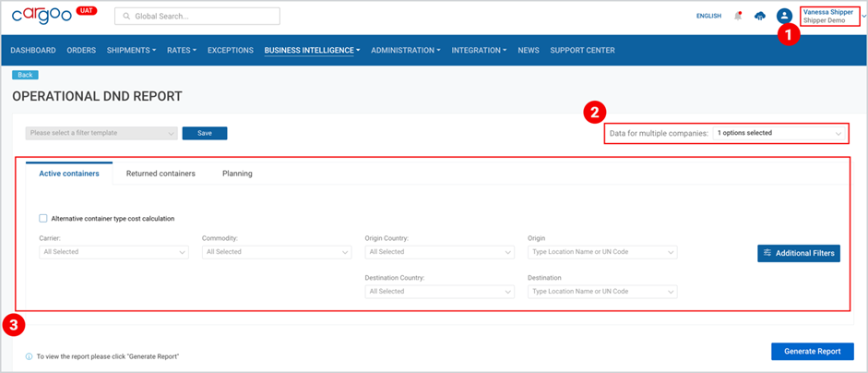Expand the user account menu chevron

(864, 17)
